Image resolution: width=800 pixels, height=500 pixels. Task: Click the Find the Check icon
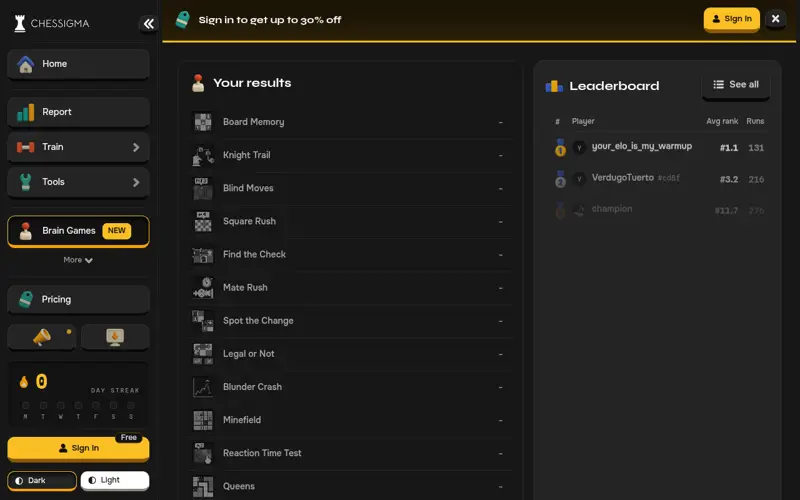click(x=203, y=255)
